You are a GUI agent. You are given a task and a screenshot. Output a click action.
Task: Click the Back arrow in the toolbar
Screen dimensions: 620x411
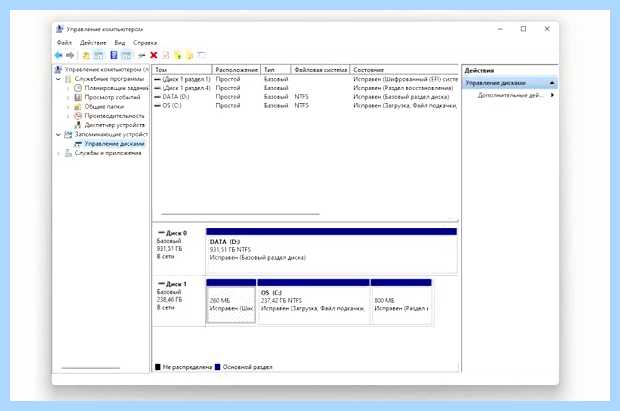[x=59, y=55]
